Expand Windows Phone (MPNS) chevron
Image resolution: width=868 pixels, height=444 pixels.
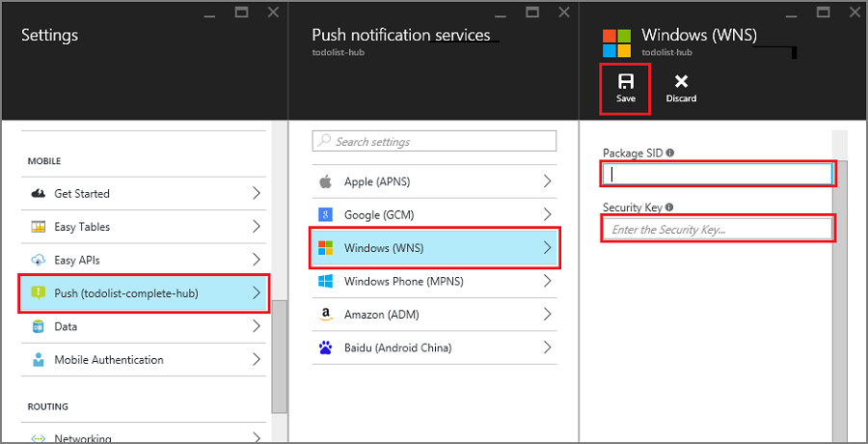coord(548,281)
